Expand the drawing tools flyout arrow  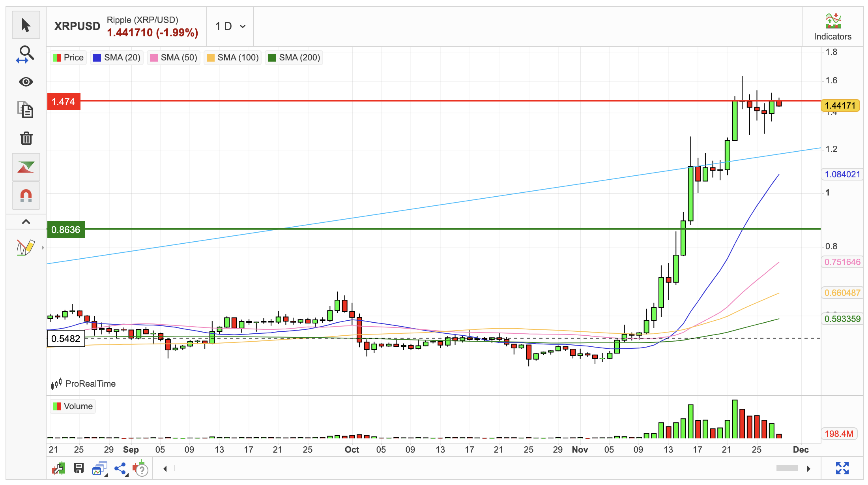pyautogui.click(x=43, y=248)
